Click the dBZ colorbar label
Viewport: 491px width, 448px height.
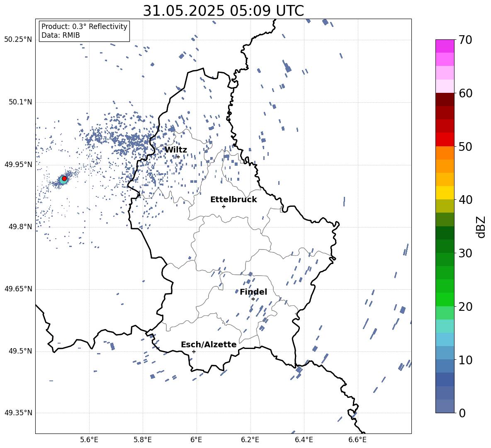coord(481,227)
